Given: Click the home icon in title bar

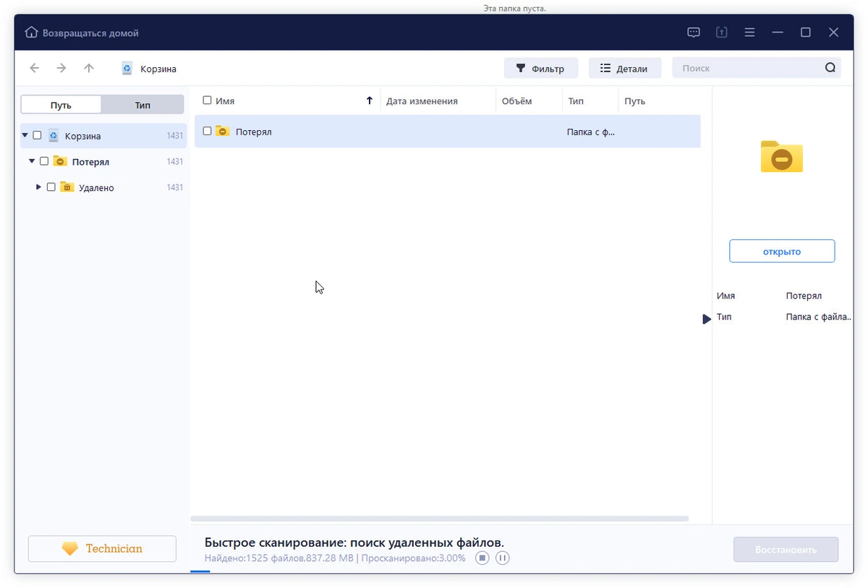Looking at the screenshot, I should [31, 33].
